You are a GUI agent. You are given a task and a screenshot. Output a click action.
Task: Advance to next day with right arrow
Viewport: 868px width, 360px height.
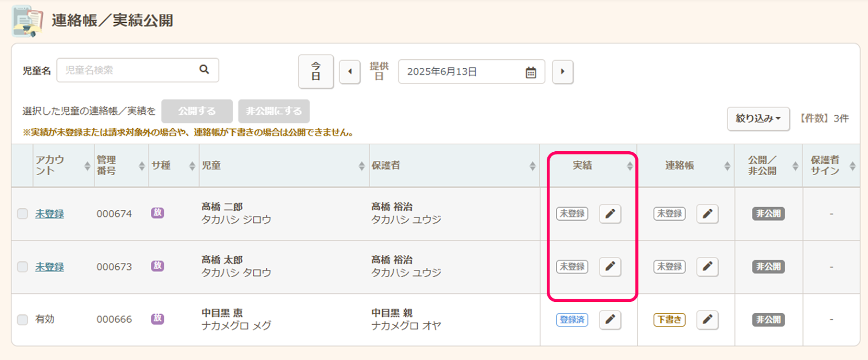pos(563,72)
